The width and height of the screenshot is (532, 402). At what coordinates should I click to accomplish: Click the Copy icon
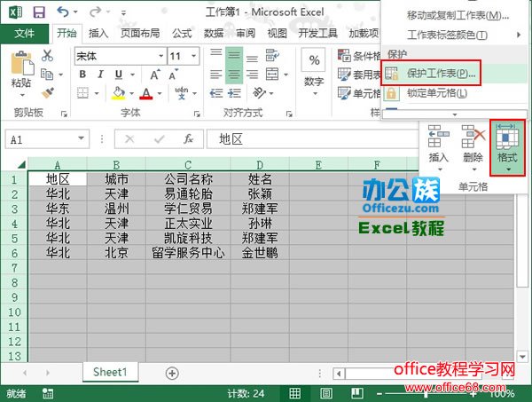point(47,74)
